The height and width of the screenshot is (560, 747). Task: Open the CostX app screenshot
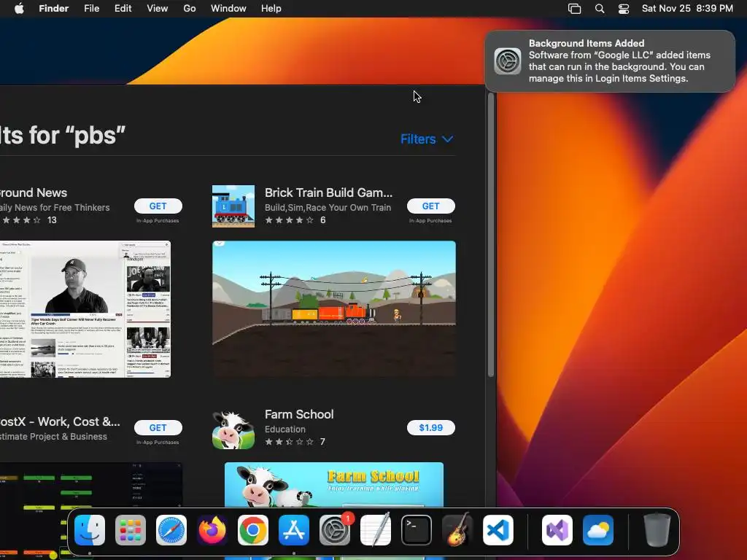90,486
